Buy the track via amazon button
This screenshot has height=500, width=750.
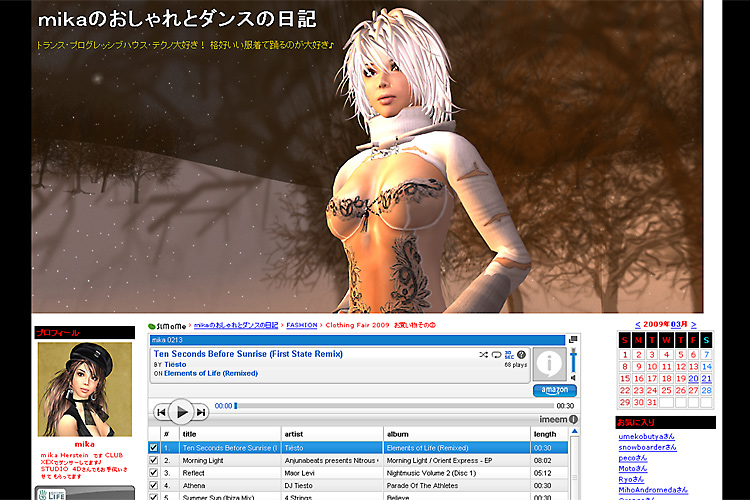(555, 390)
